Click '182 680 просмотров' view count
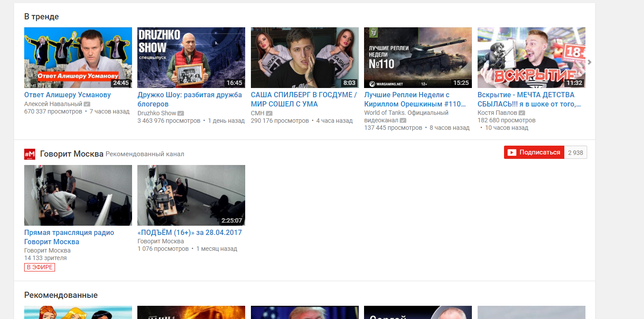 pos(507,121)
